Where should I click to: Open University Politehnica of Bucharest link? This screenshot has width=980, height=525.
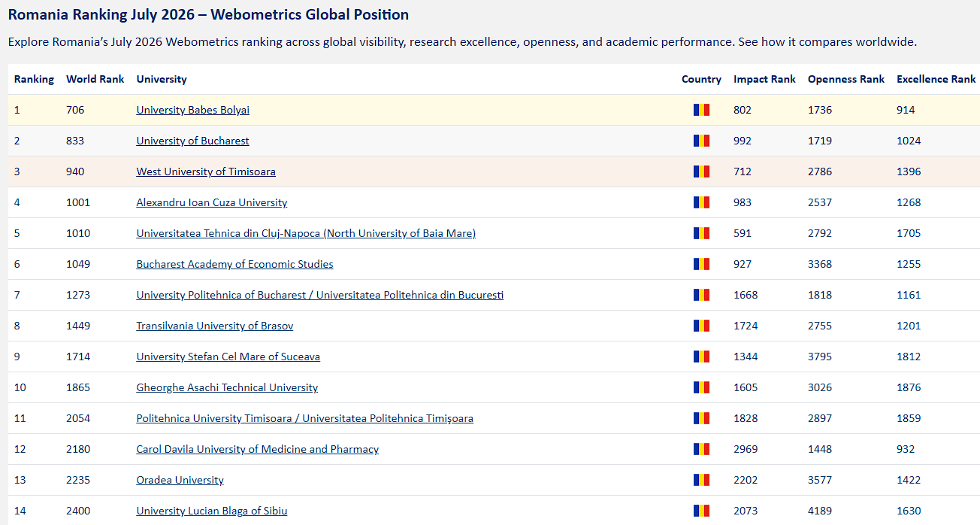(319, 295)
